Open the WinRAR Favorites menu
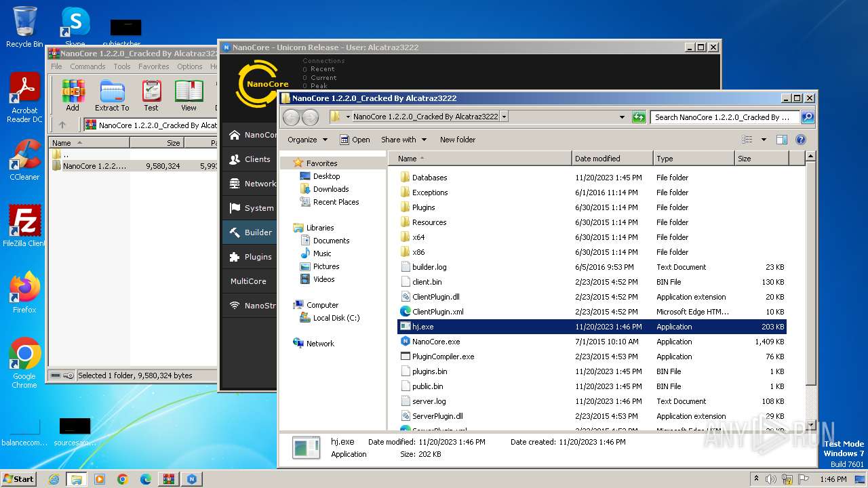Screen dimensions: 868x488 pyautogui.click(x=154, y=66)
